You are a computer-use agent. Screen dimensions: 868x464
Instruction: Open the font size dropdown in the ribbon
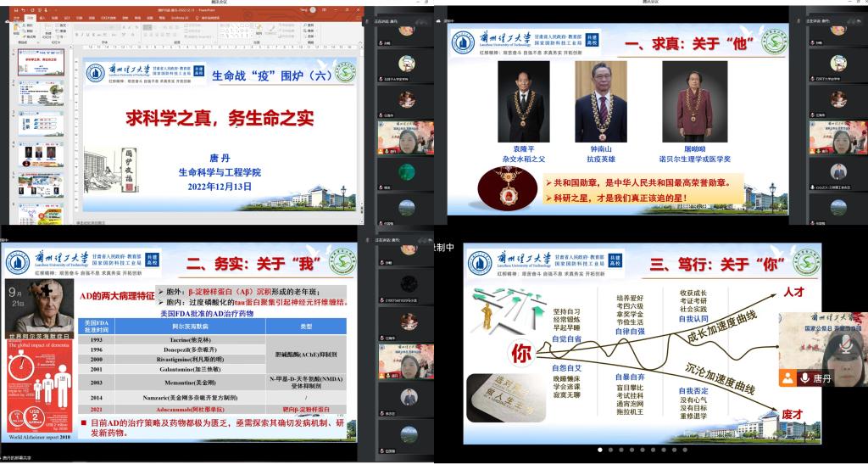118,25
